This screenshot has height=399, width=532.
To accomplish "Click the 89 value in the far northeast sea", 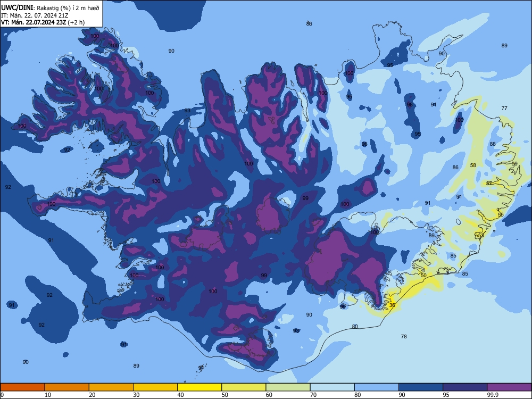I will pos(504,45).
